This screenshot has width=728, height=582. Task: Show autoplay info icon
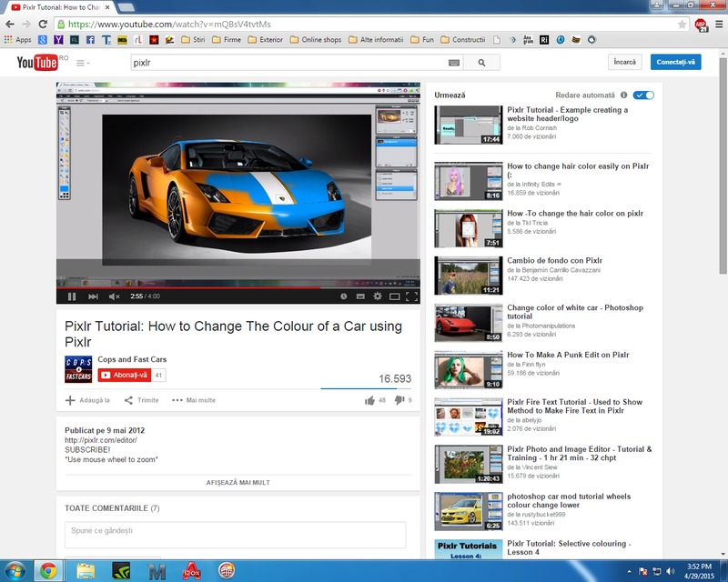coord(623,95)
